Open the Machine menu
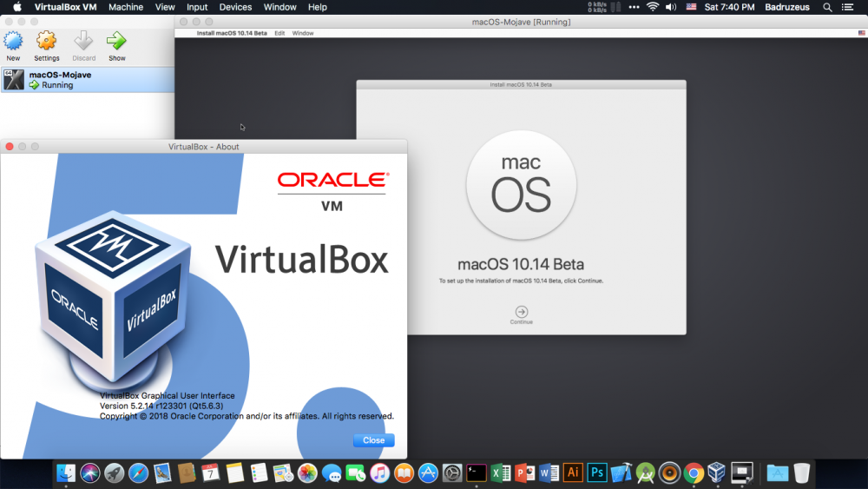The height and width of the screenshot is (489, 868). [x=126, y=7]
